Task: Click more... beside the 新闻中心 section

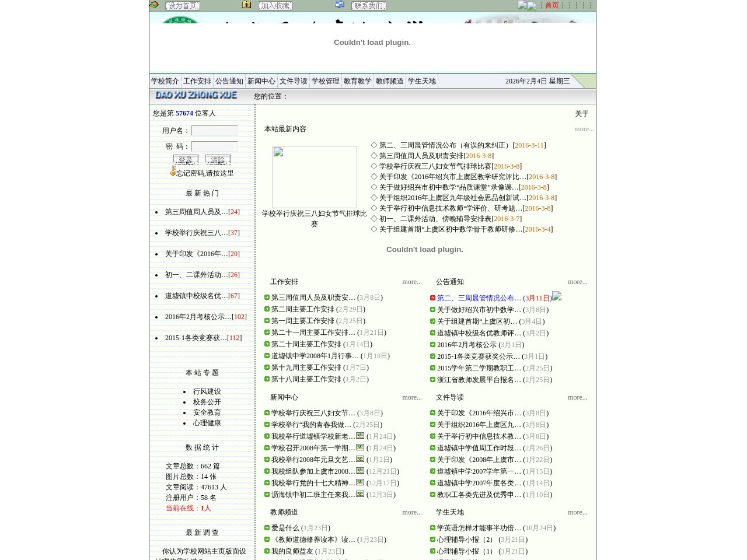Action: coord(412,397)
